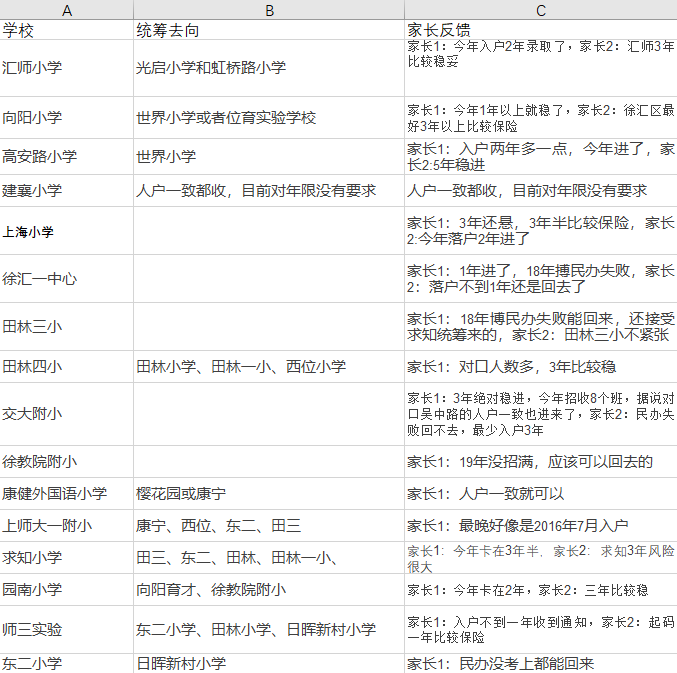Select the cell 徐教院附小 in column A
The image size is (677, 673).
click(x=66, y=461)
